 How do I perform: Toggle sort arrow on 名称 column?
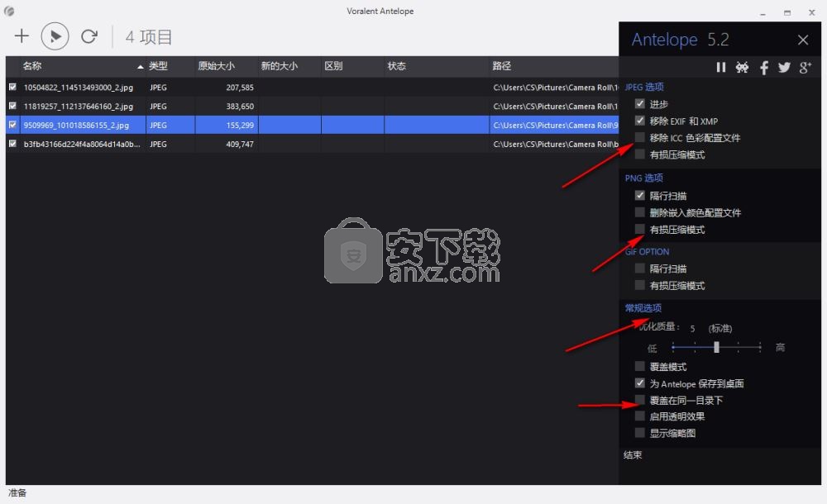click(x=140, y=66)
